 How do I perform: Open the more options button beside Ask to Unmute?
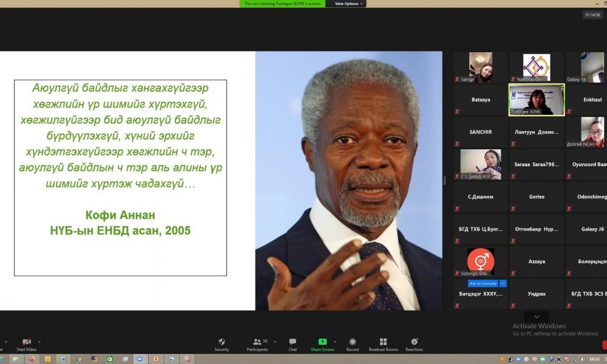click(x=503, y=283)
